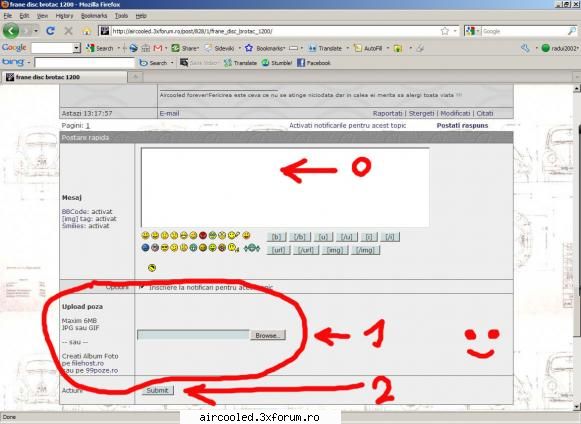Click Translate in the Google toolbar
Screen dimensions: 581x424
point(325,48)
